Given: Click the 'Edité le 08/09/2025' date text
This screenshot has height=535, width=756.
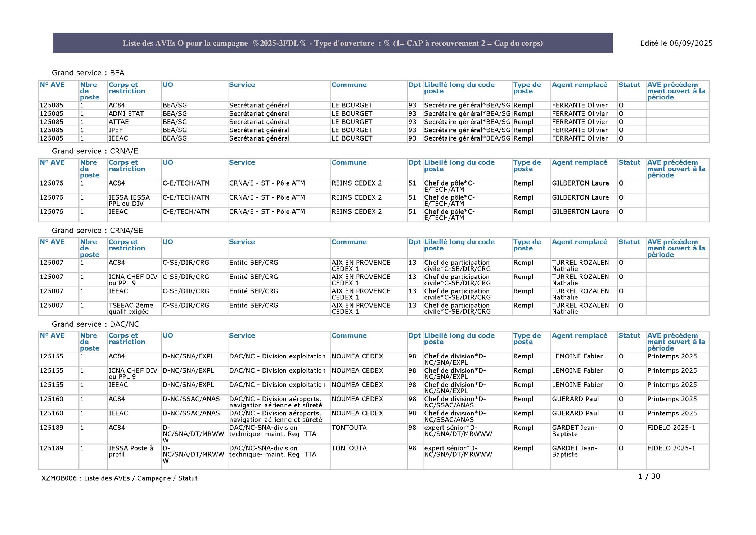Looking at the screenshot, I should pyautogui.click(x=676, y=43).
